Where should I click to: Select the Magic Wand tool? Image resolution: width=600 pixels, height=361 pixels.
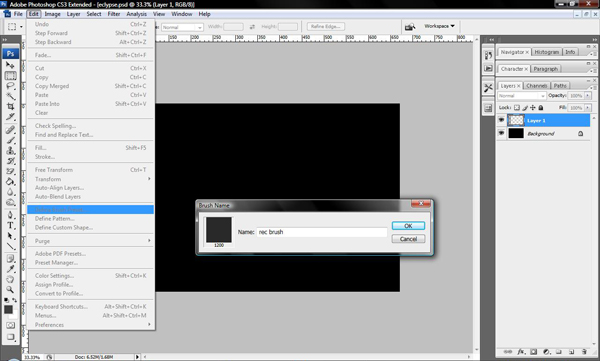10,96
